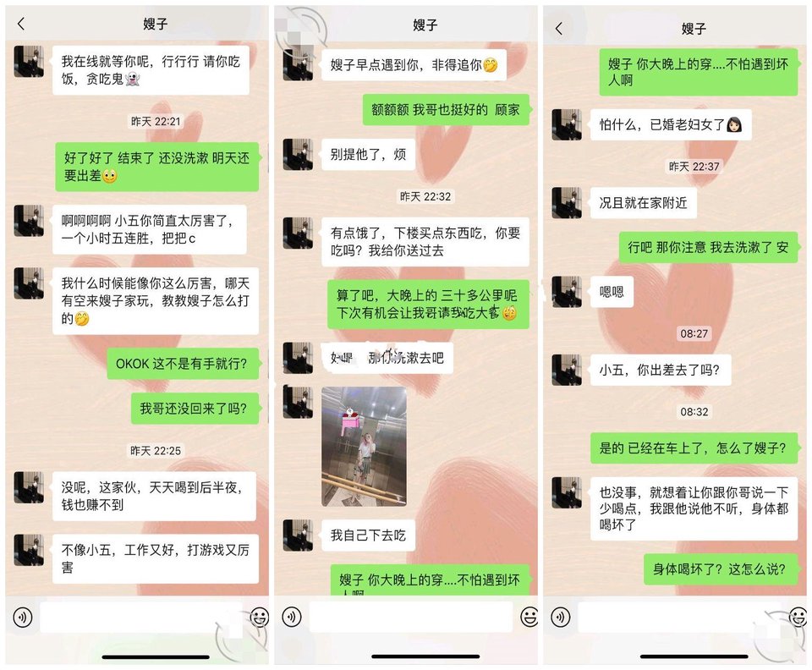Tap back arrow in right chat header
This screenshot has height=670, width=812.
click(559, 28)
